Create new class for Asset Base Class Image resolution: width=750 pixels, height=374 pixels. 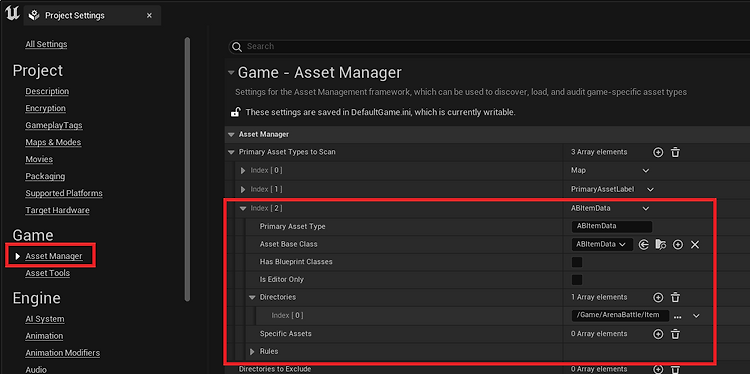678,245
